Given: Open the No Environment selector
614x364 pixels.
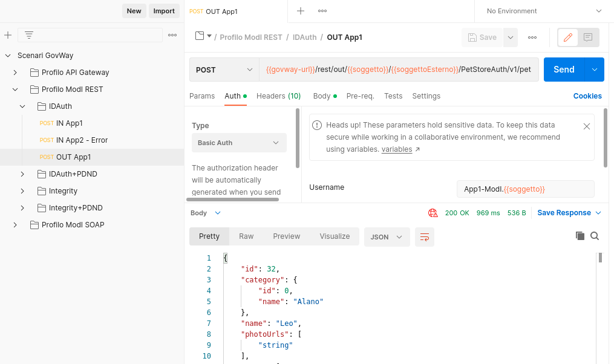Looking at the screenshot, I should pyautogui.click(x=544, y=11).
